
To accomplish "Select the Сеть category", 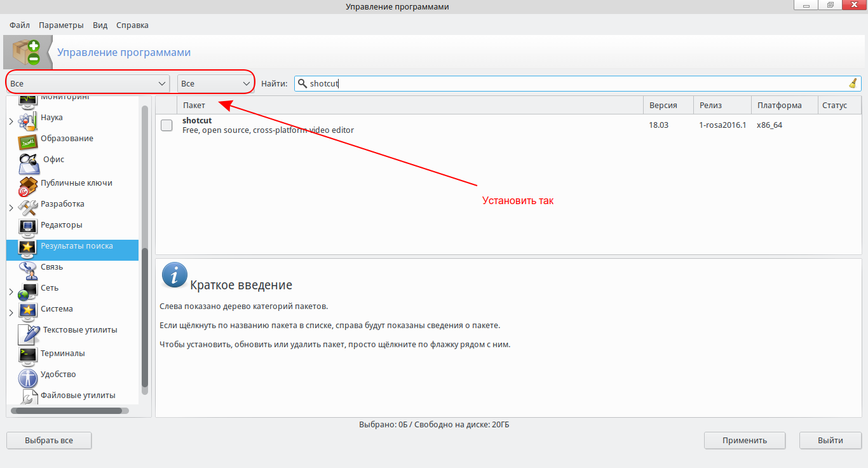I will click(x=50, y=288).
